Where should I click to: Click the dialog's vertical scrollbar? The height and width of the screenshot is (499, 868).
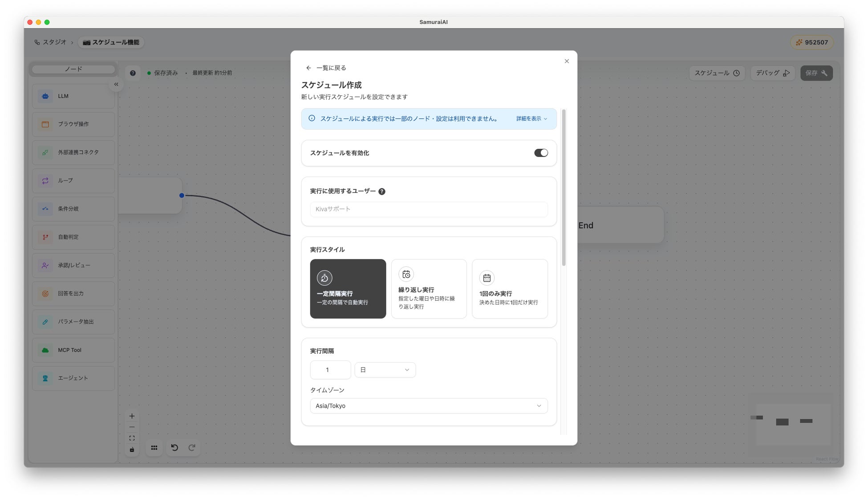[564, 187]
